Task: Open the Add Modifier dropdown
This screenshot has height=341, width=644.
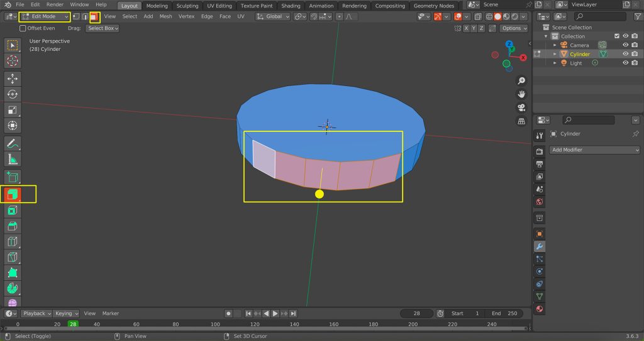Action: [x=595, y=150]
